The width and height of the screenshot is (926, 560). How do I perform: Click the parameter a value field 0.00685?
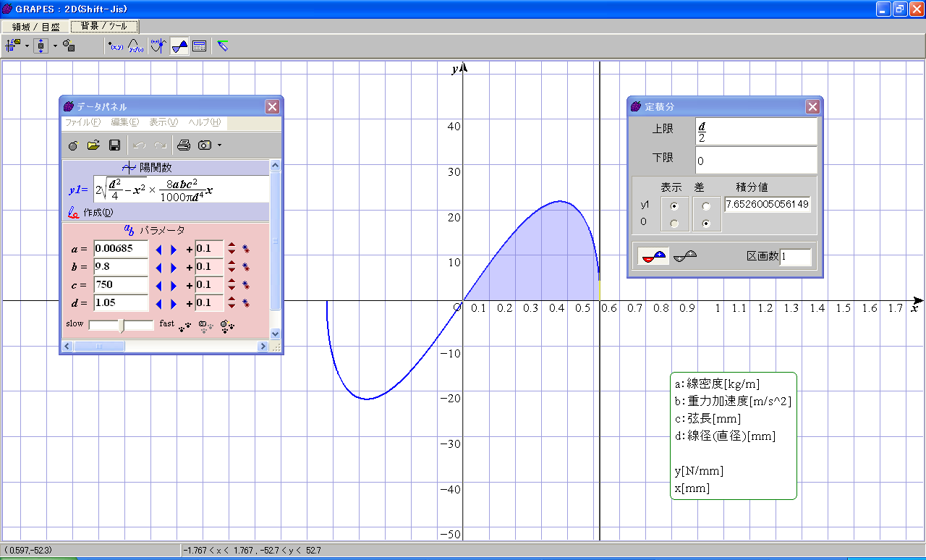click(x=121, y=249)
